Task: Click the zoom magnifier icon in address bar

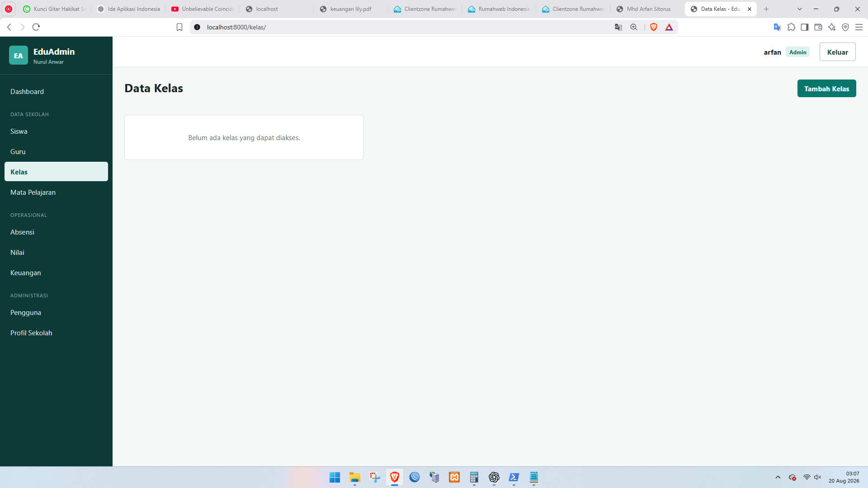Action: pos(634,27)
